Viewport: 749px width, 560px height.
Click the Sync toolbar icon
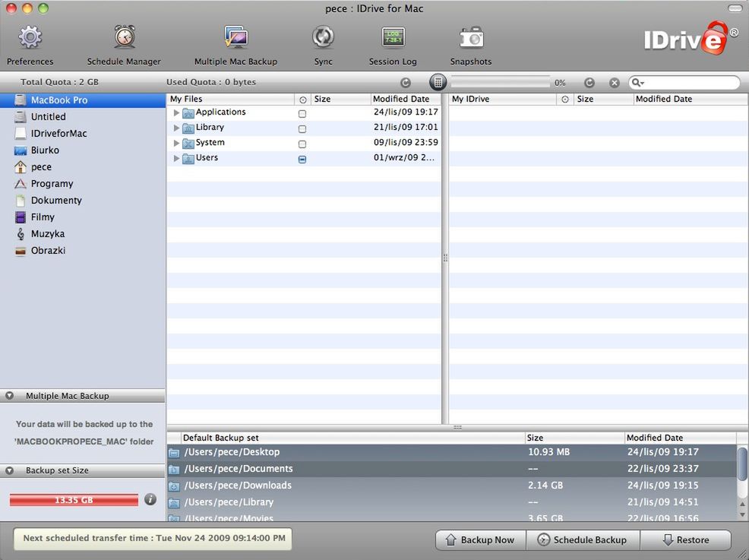point(323,37)
